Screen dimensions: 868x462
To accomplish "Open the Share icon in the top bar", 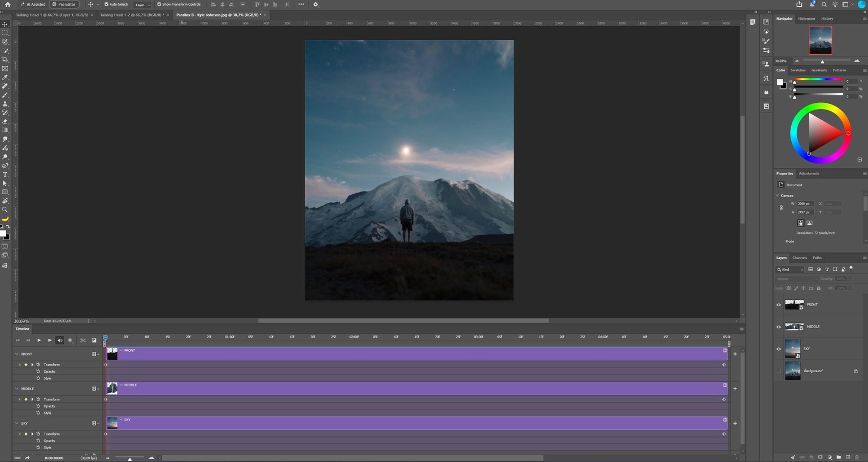I will pyautogui.click(x=799, y=5).
